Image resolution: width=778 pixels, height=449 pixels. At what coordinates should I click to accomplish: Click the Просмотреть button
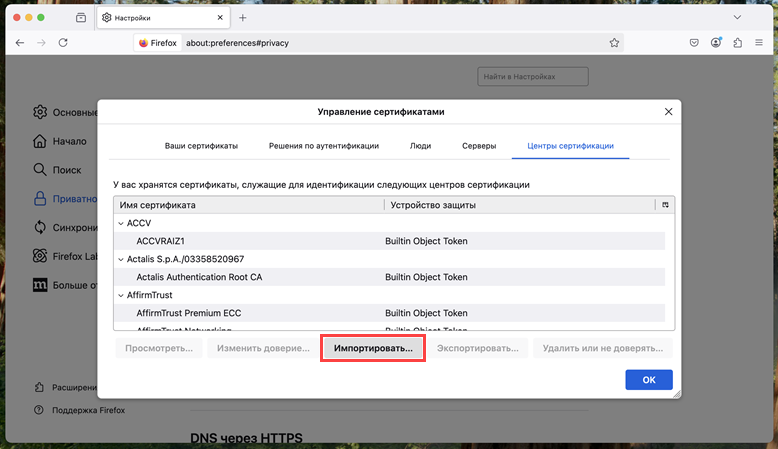pos(159,348)
